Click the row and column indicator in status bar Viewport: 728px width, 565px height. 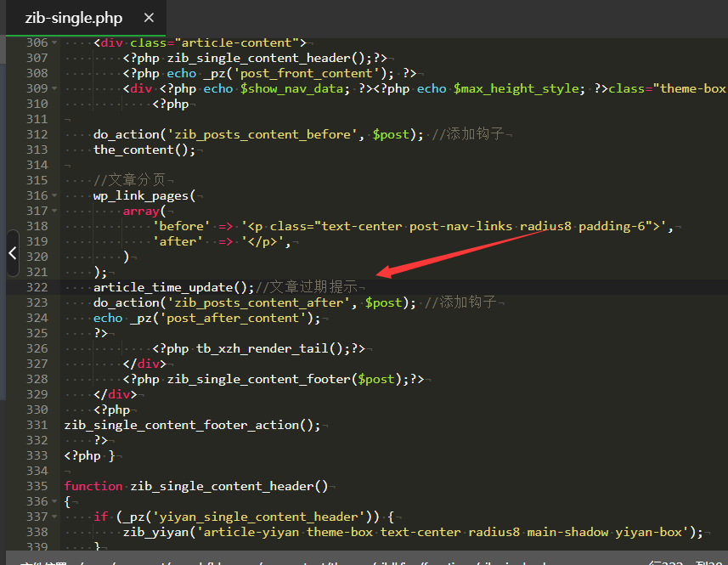684,561
